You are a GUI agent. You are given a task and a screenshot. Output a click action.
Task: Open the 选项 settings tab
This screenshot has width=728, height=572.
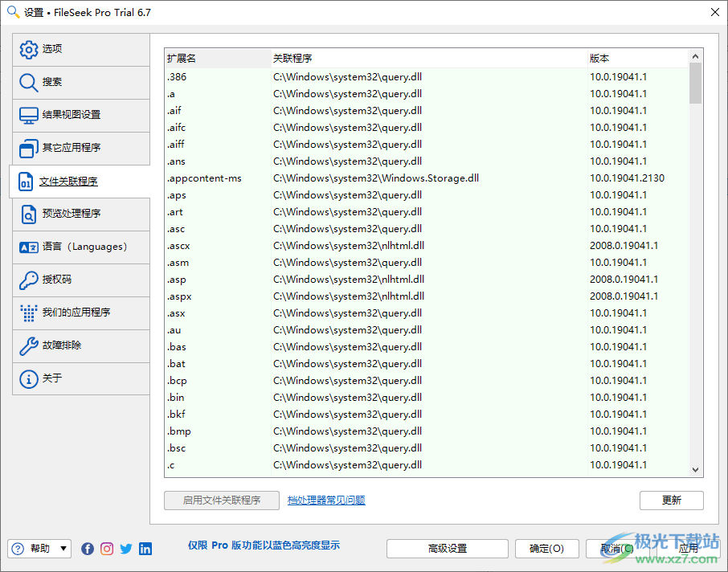coord(81,49)
